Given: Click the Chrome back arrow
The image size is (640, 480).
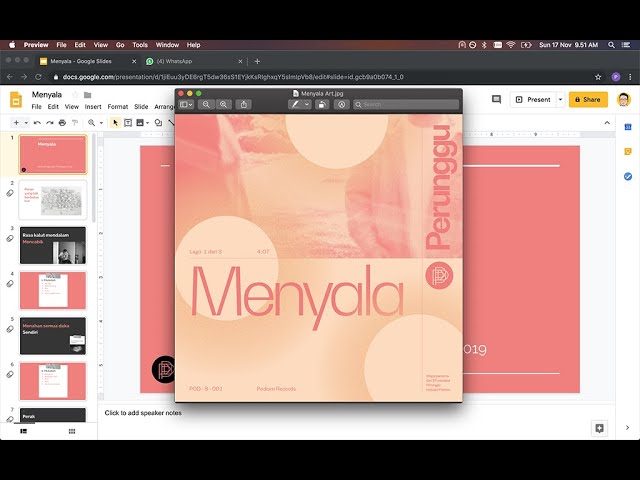Looking at the screenshot, I should pyautogui.click(x=10, y=77).
